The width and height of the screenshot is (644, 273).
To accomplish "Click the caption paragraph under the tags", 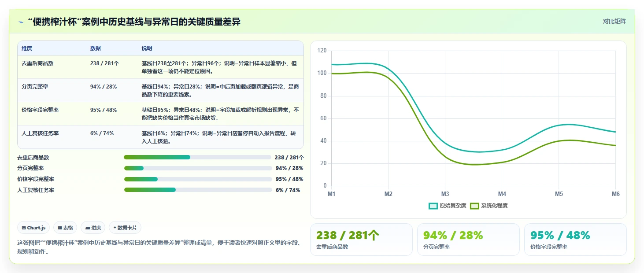I will [x=159, y=247].
